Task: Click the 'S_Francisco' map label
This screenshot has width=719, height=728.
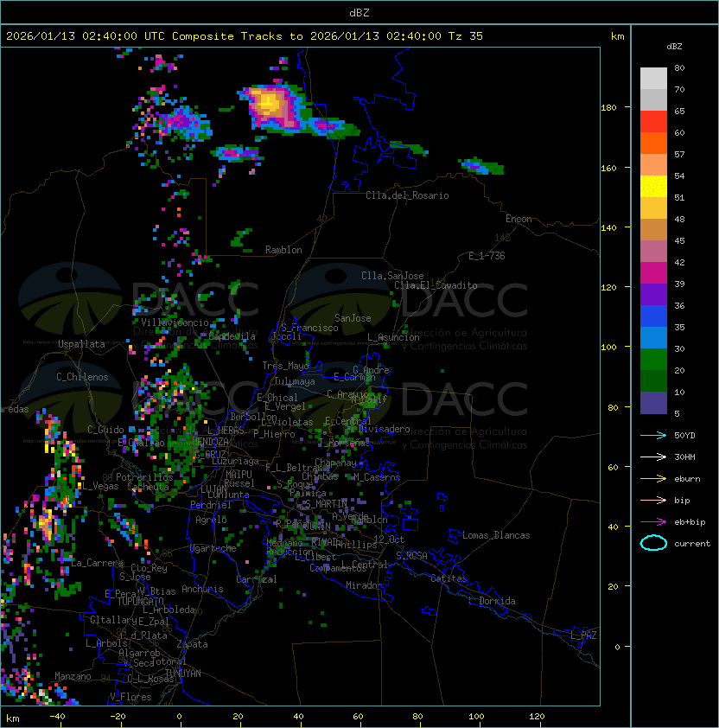Action: tap(309, 328)
